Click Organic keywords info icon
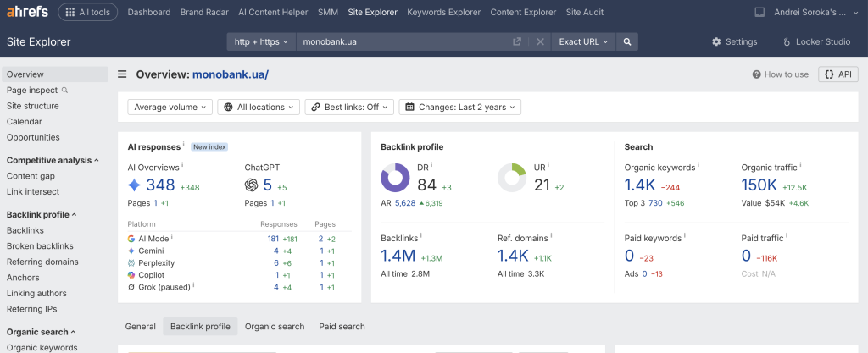The height and width of the screenshot is (353, 868). click(698, 165)
